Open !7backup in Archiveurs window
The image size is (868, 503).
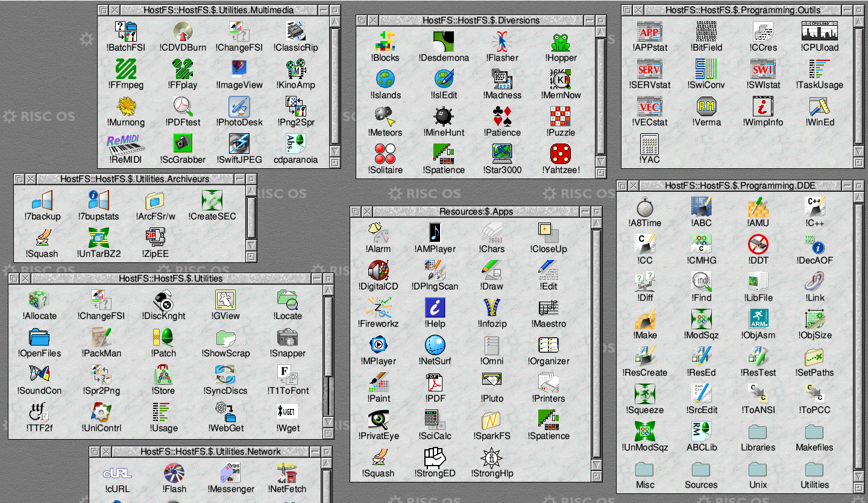click(42, 201)
